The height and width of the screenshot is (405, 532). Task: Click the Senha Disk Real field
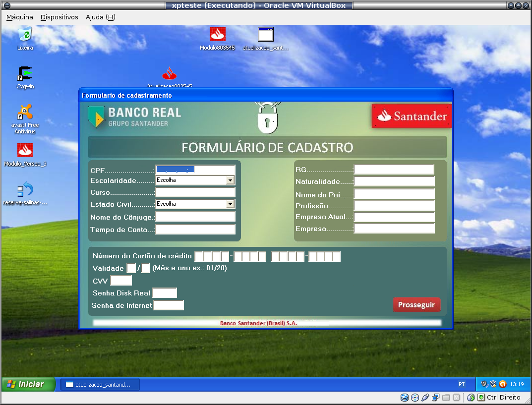tap(165, 293)
